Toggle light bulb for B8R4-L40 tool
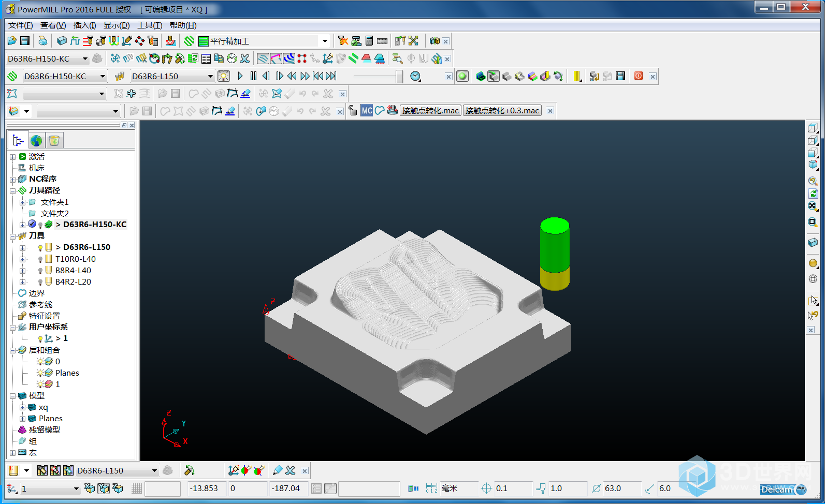Screen dimensions: 825x504 (x=40, y=271)
